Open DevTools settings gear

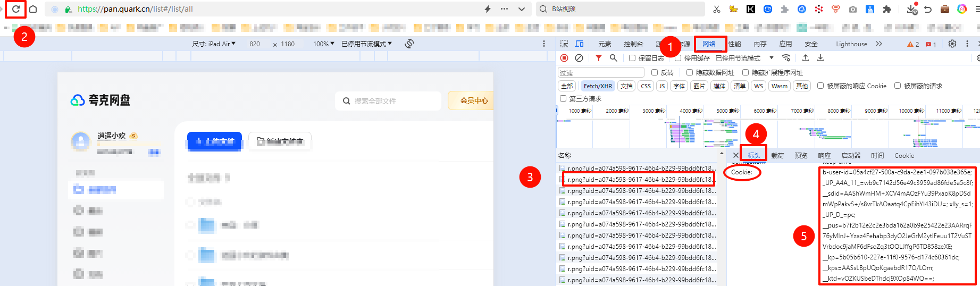click(952, 44)
